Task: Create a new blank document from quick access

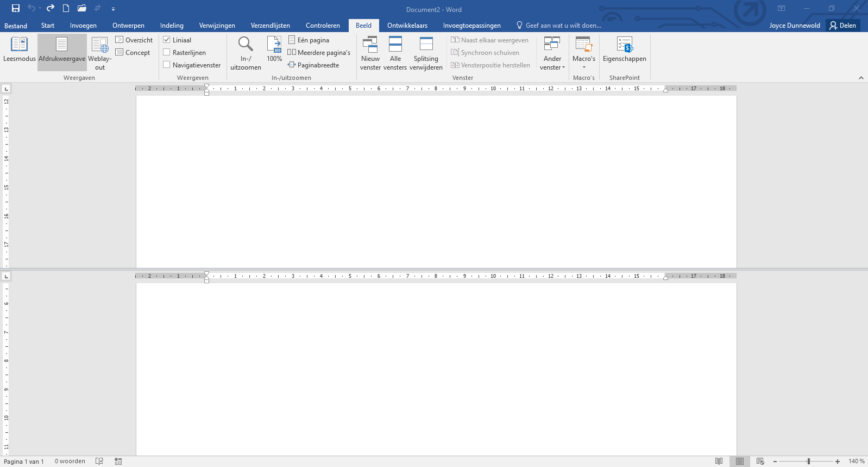Action: (x=66, y=8)
